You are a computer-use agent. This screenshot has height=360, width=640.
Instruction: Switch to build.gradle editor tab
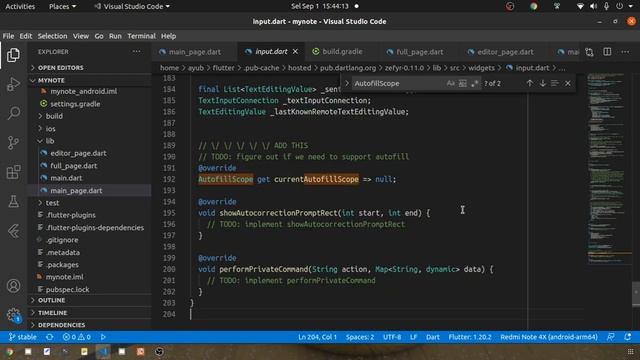[x=342, y=52]
